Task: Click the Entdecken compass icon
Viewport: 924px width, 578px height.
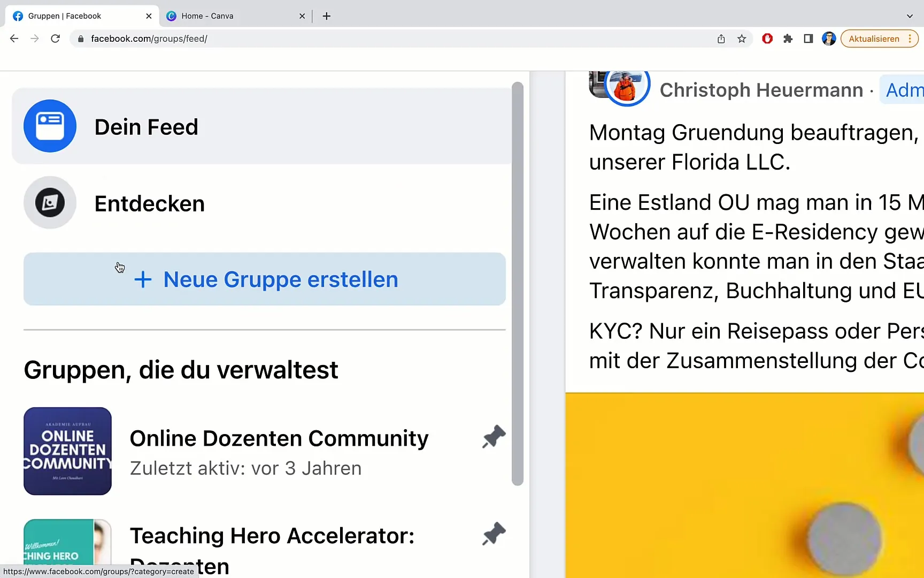Action: [x=50, y=203]
